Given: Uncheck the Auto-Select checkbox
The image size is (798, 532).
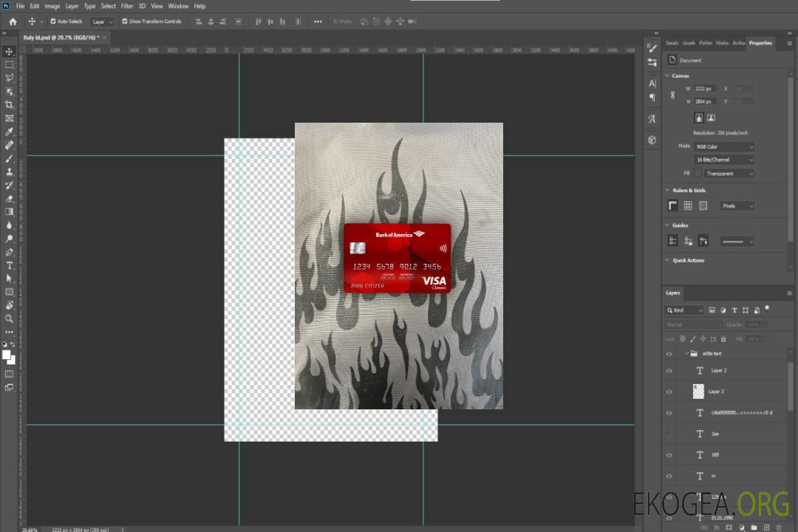Looking at the screenshot, I should pos(53,21).
